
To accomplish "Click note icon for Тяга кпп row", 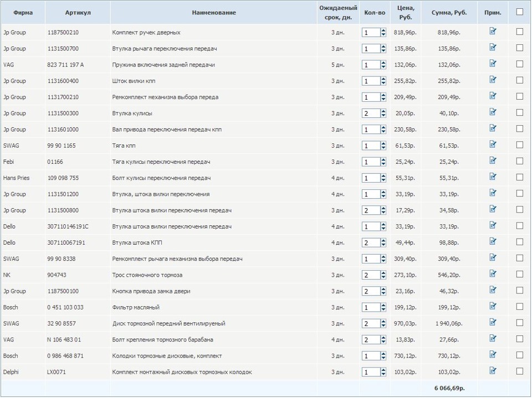I will 493,144.
